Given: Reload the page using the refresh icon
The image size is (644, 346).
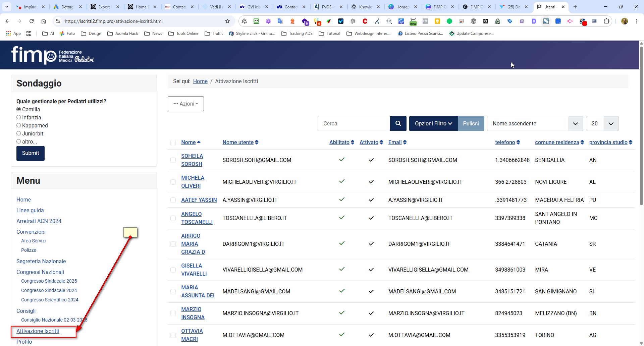Looking at the screenshot, I should [32, 21].
